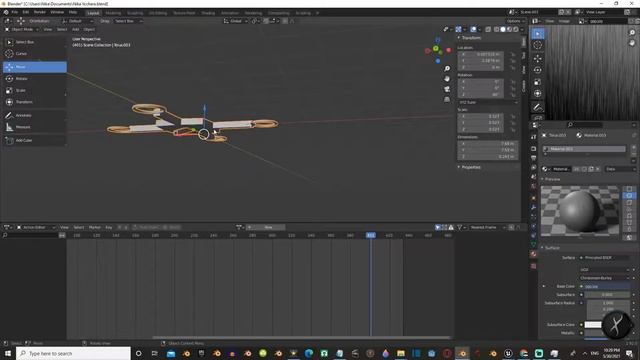This screenshot has width=640, height=360.
Task: Select the Scale tool in the 3D toolbar
Action: tap(35, 90)
